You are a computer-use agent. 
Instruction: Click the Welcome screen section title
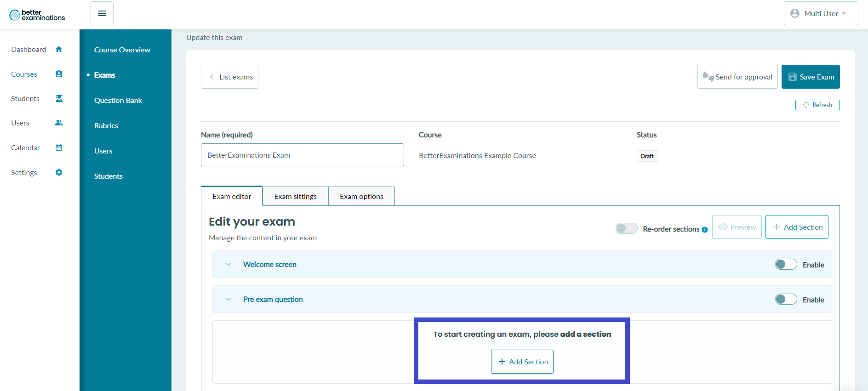coord(270,264)
